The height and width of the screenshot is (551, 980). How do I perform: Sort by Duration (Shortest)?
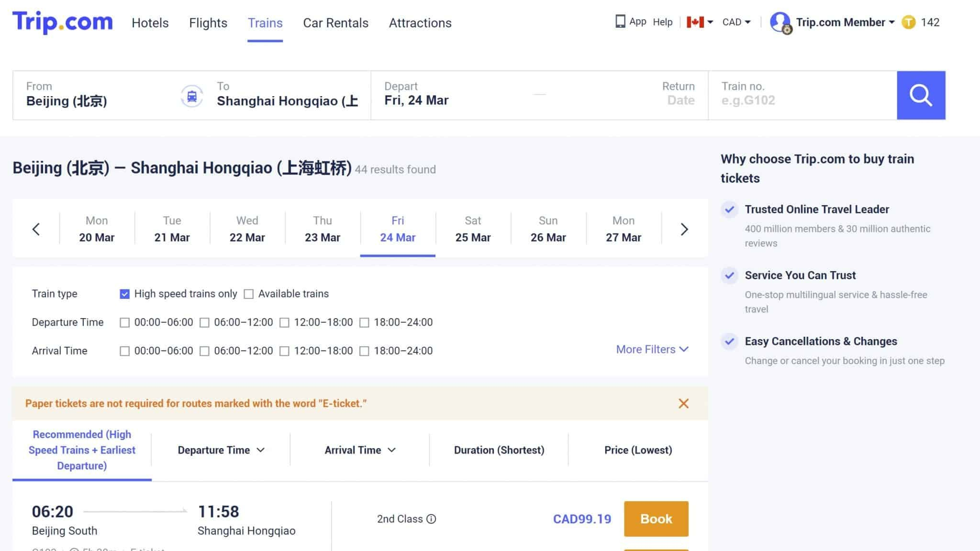(x=499, y=450)
